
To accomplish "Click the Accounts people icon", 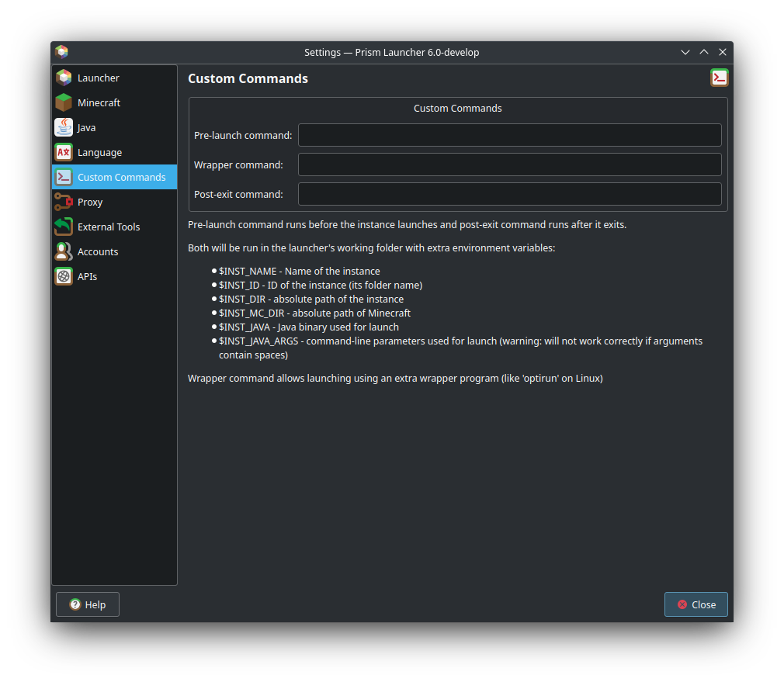I will coord(64,251).
